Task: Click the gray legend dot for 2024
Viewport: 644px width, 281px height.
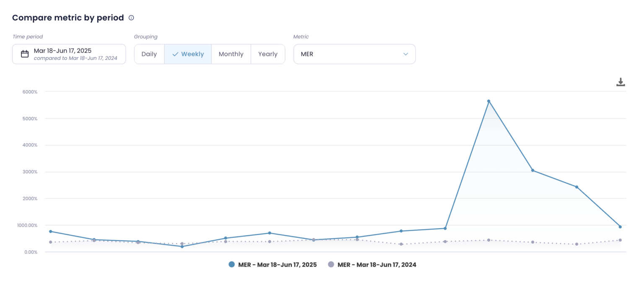Action: point(331,265)
